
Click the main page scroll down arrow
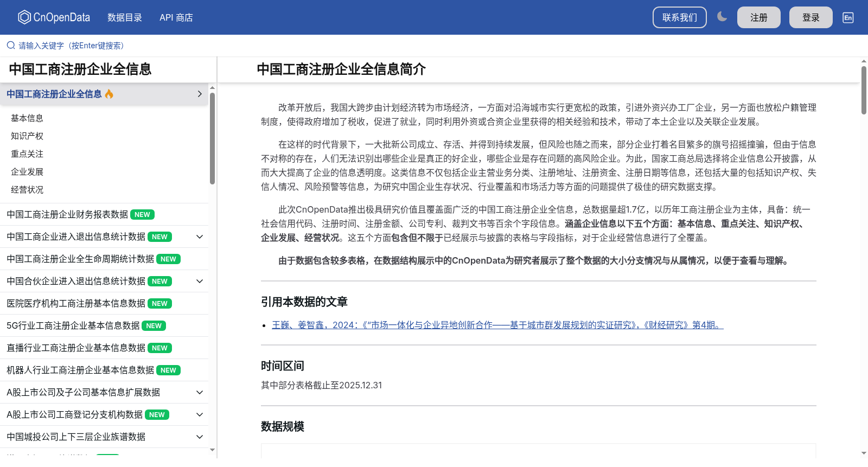[864, 453]
